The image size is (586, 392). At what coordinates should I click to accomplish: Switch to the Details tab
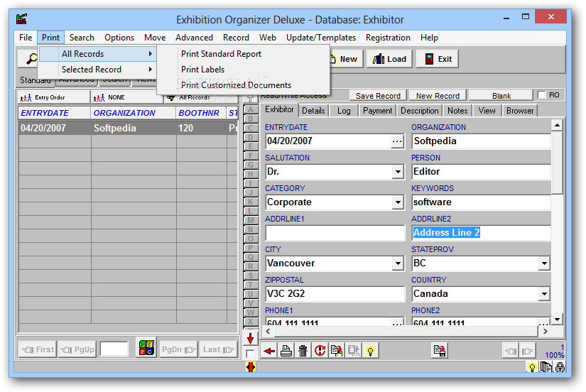313,111
